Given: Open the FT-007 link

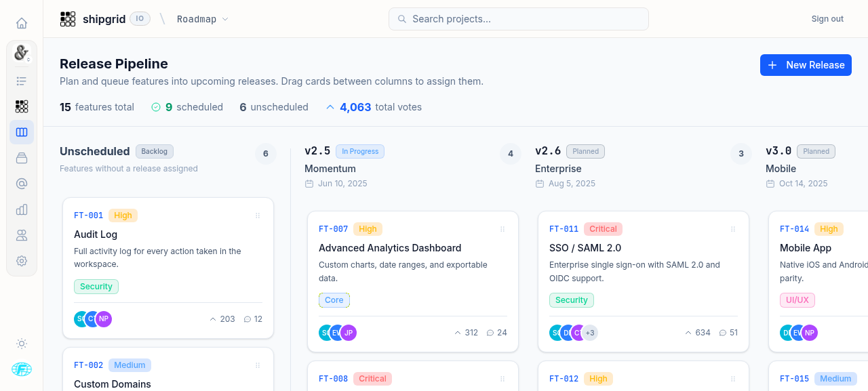Looking at the screenshot, I should click(x=333, y=229).
